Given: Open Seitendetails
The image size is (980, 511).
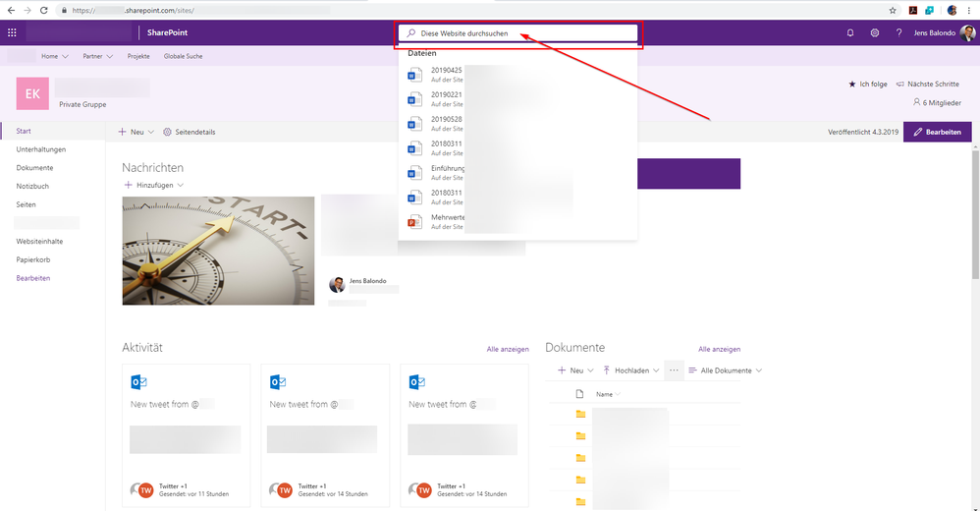Looking at the screenshot, I should (x=190, y=132).
